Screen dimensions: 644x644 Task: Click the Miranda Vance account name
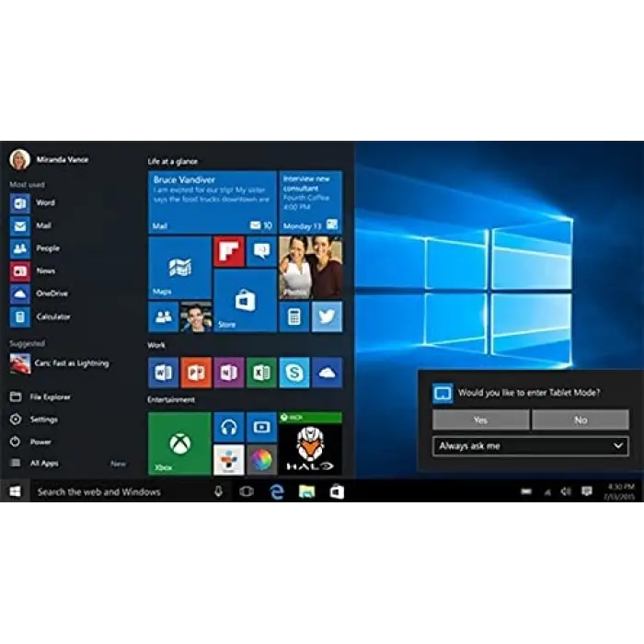click(x=63, y=159)
